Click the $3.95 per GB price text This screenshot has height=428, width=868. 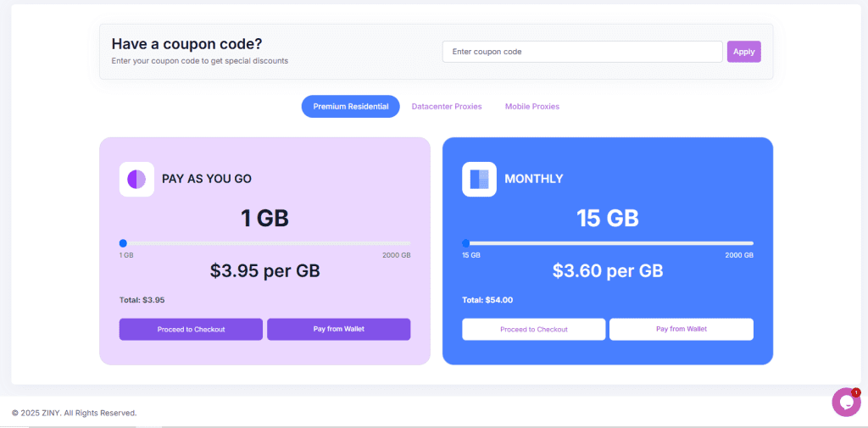tap(265, 270)
